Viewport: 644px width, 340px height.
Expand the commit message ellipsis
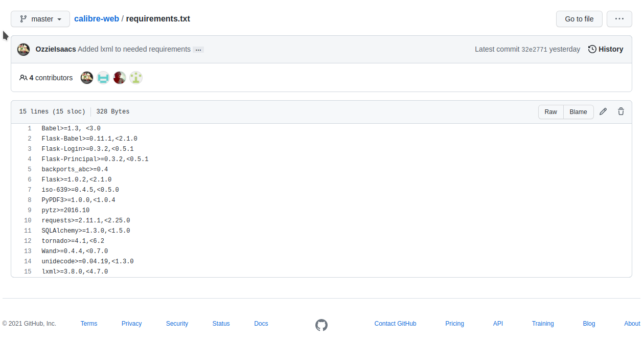198,50
